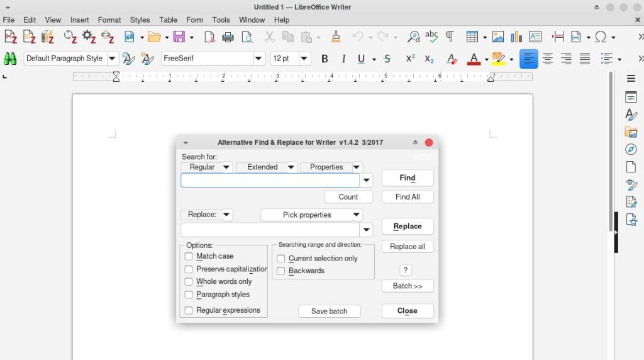Toggle Align Right button
Screen dimensions: 644x360
566,59
